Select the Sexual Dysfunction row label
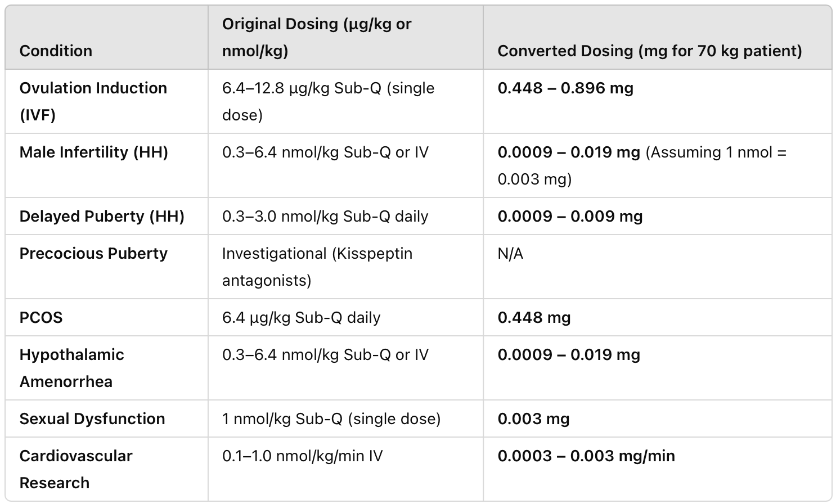 point(92,418)
